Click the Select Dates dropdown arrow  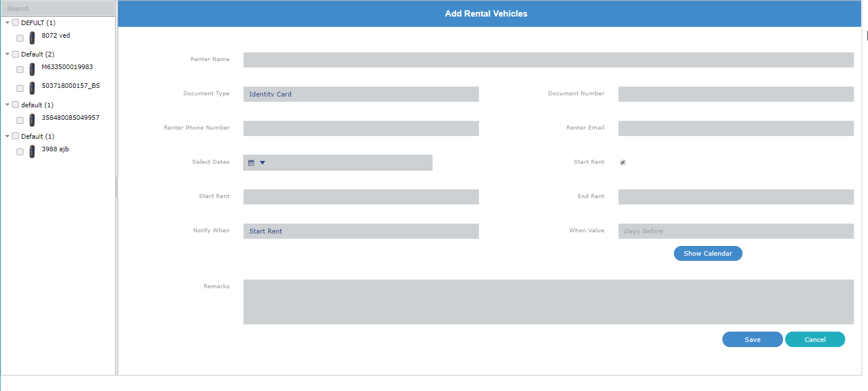coord(263,163)
